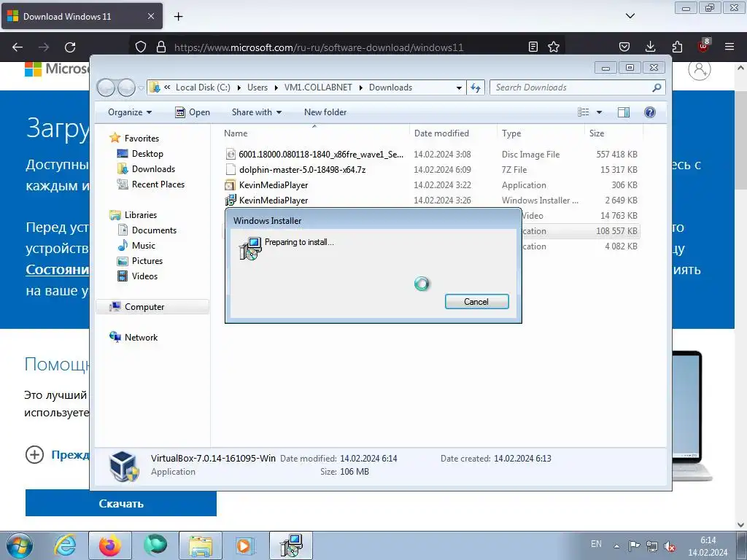Open Explorer help question mark icon
This screenshot has height=560, width=747.
(650, 112)
